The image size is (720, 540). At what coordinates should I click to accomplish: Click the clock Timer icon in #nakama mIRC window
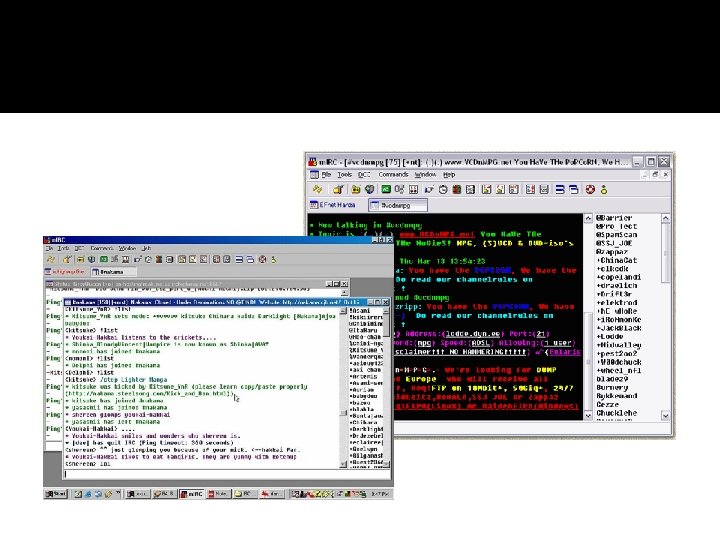pos(148,259)
